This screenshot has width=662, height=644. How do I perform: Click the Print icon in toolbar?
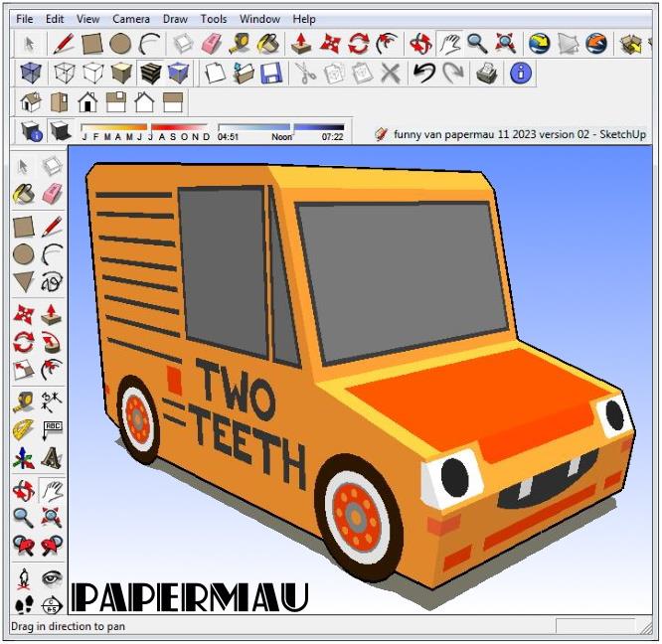coord(487,73)
